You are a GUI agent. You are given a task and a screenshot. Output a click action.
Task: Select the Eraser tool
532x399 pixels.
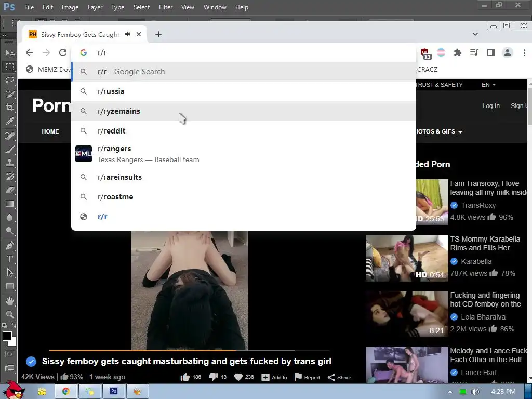(x=9, y=190)
